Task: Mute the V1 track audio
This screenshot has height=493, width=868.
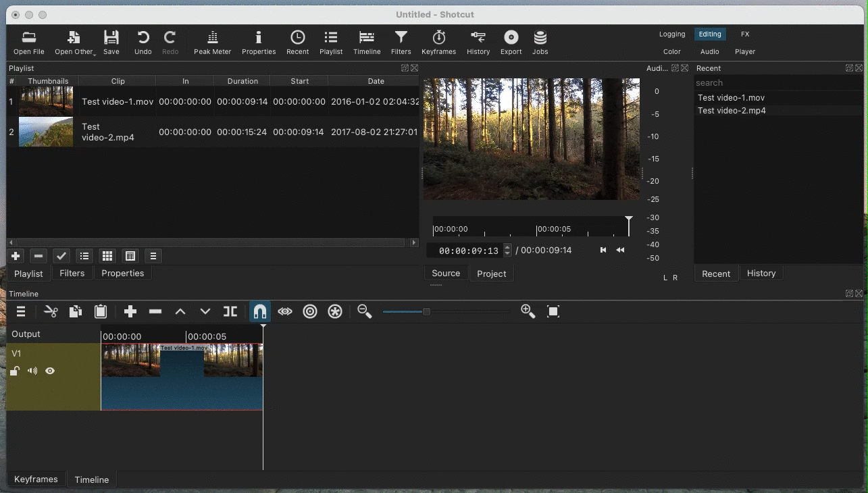Action: click(32, 371)
